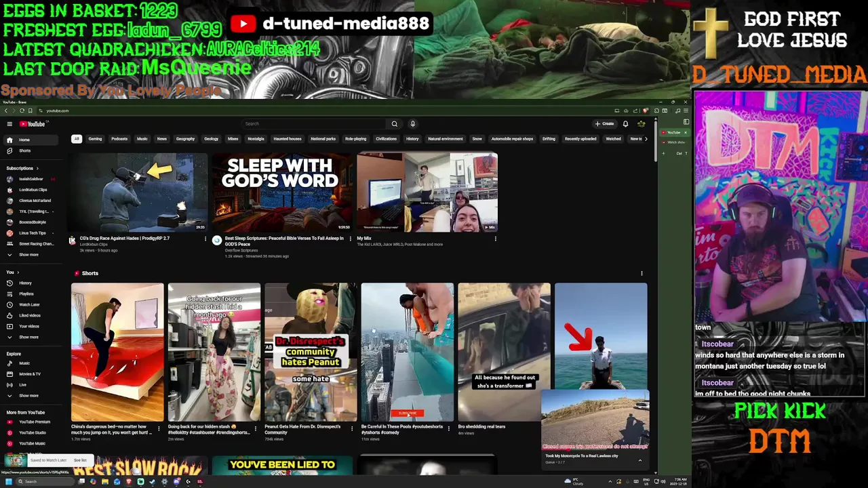
Task: Open YouTube Studio link
Action: tap(32, 432)
